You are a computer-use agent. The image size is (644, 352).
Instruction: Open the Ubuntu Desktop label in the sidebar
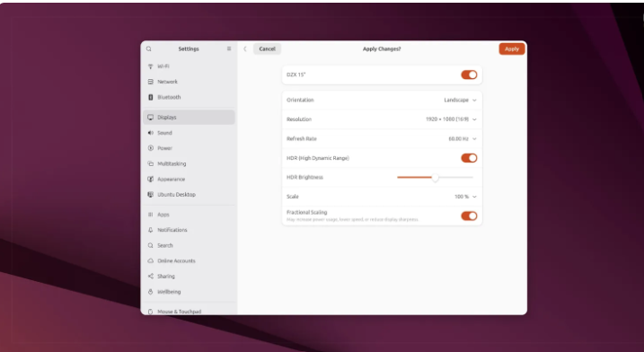177,195
